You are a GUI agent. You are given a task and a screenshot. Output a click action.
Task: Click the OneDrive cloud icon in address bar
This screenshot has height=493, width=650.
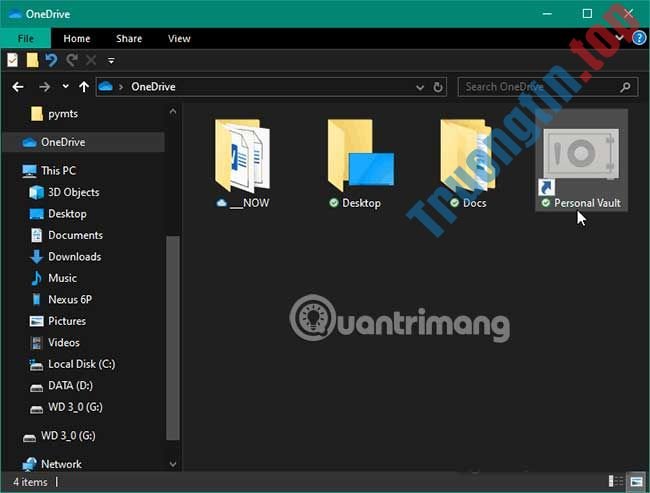106,87
